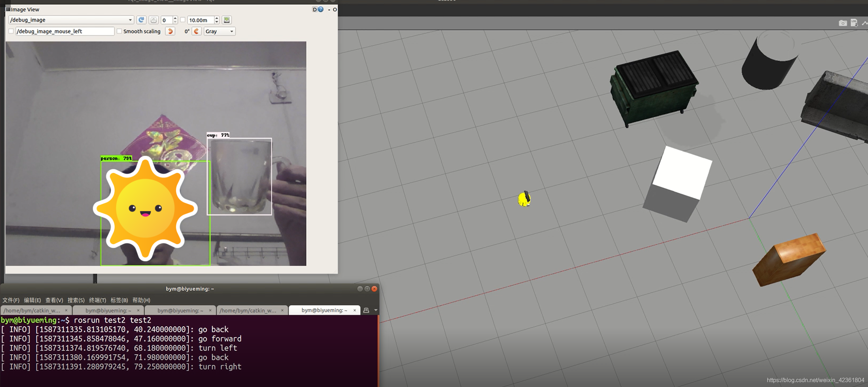
Task: Rotate the image view left
Action: (x=170, y=32)
